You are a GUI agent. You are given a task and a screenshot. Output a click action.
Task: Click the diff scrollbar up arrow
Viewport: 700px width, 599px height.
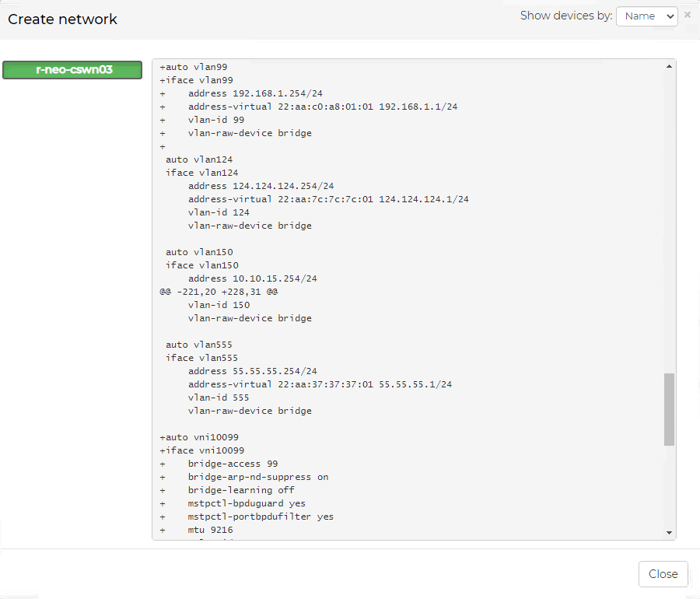(669, 67)
